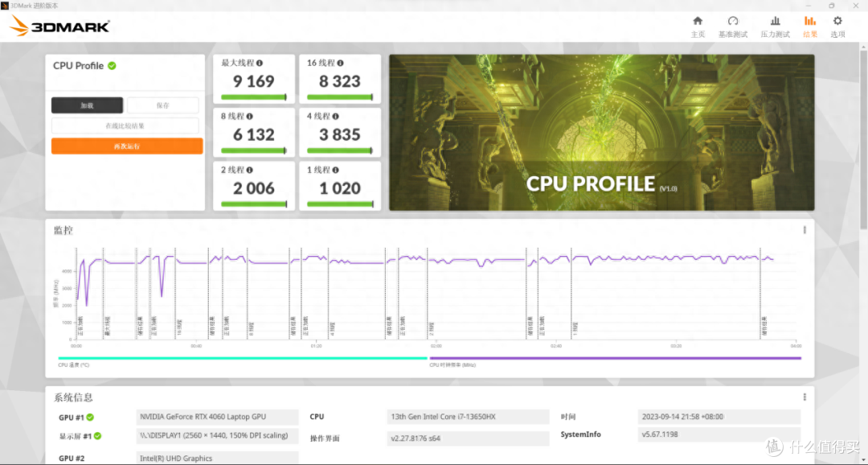Open the 系统信息 panel three-dot menu

pos(805,397)
